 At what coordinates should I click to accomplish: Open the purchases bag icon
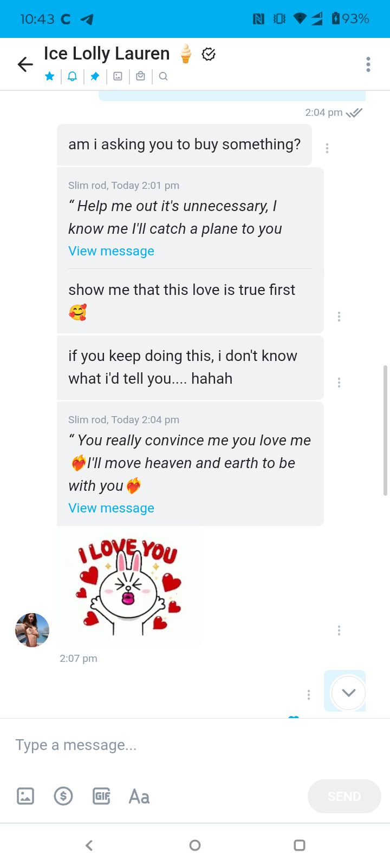coord(140,76)
